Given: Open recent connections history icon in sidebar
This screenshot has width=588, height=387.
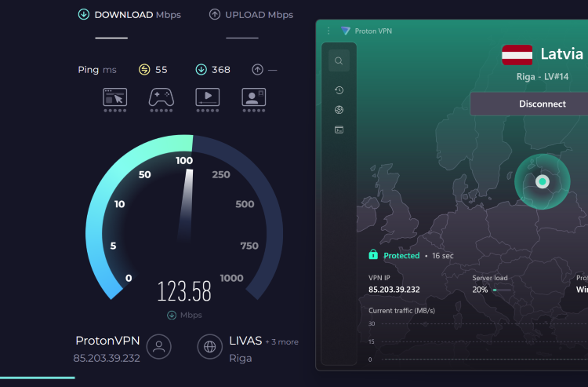Looking at the screenshot, I should click(x=339, y=90).
